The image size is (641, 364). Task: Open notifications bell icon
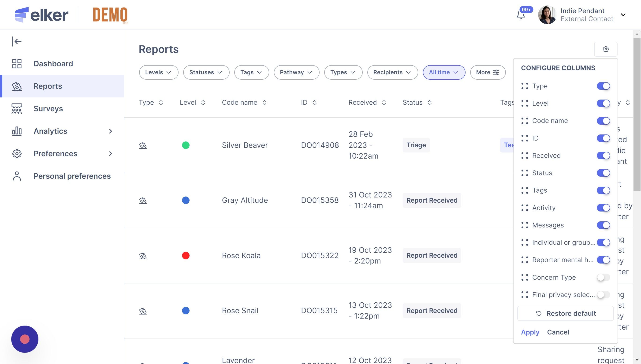point(521,15)
